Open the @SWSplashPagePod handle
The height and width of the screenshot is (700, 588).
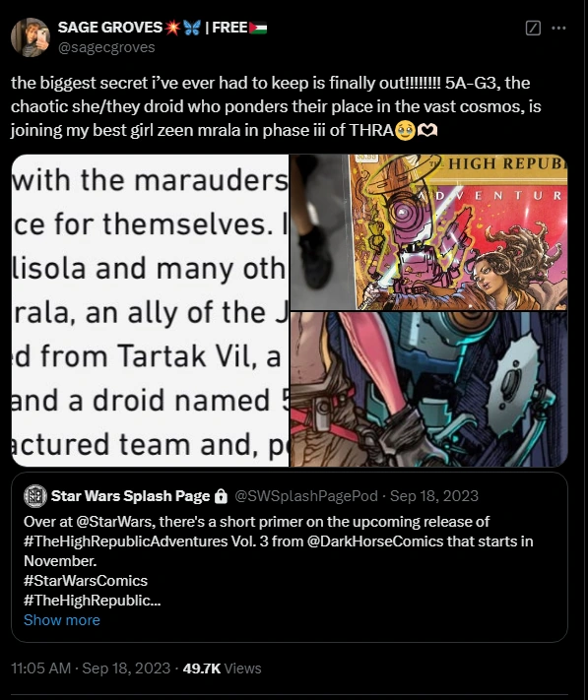pyautogui.click(x=306, y=496)
